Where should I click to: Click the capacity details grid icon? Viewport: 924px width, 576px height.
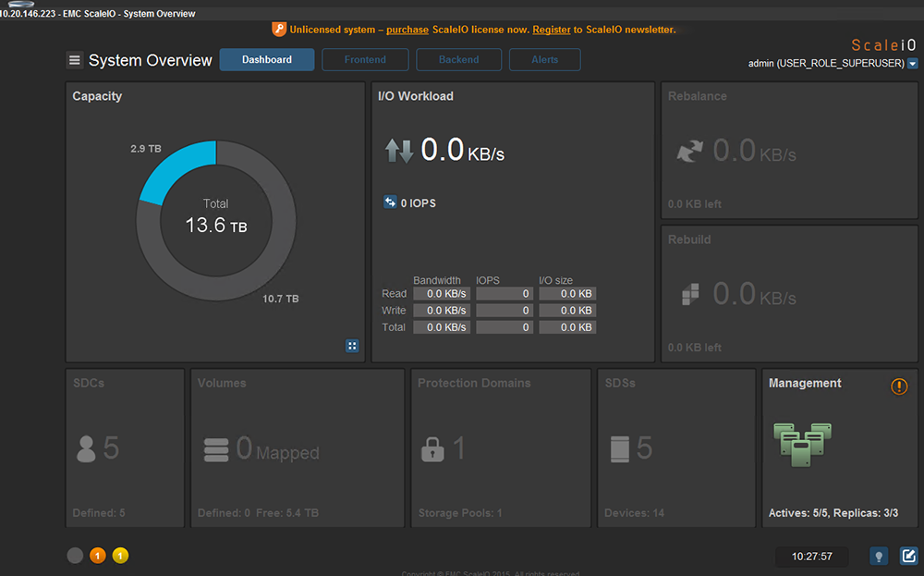pyautogui.click(x=352, y=346)
